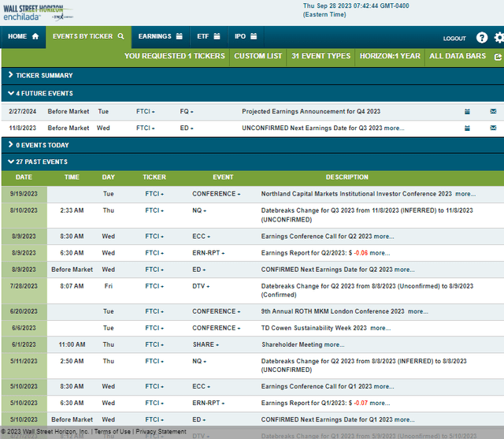Open CONFERENCE dropdown in 6/6/2023 row
504x439 pixels.
click(x=216, y=329)
